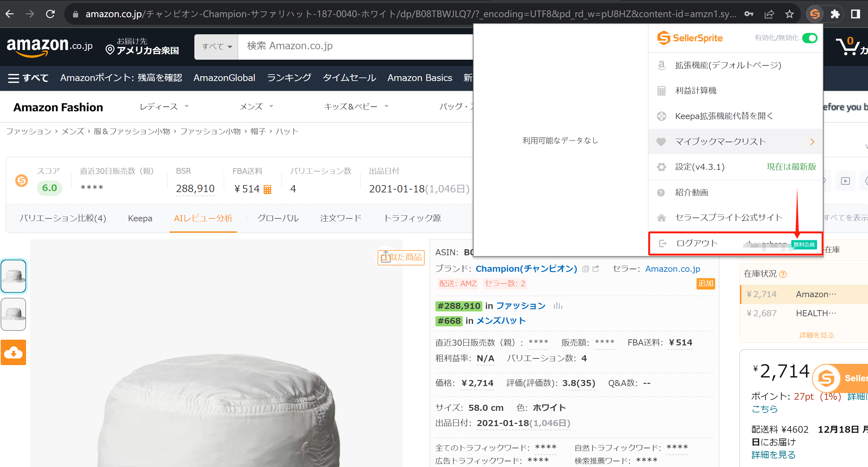Select the second hat thumbnail image
Viewport: 868px width, 467px height.
13,314
